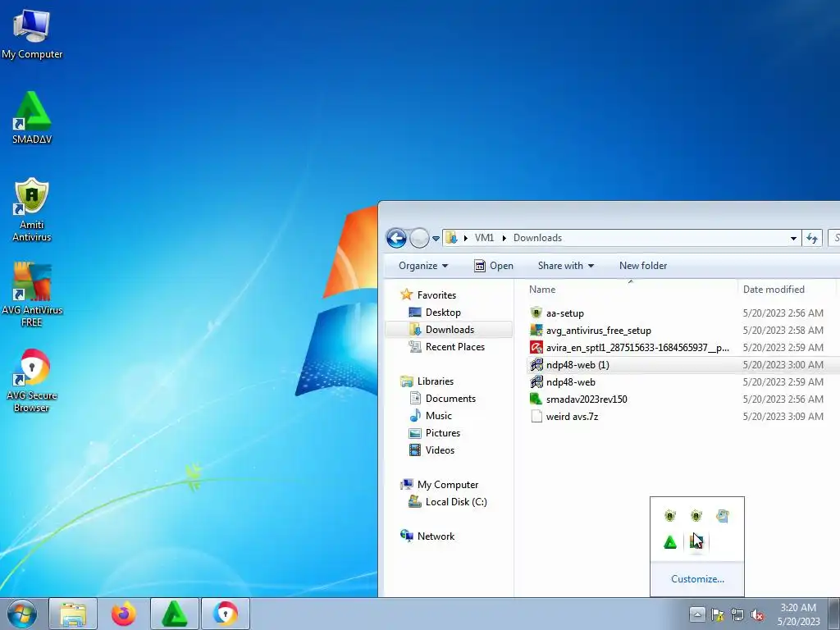Click the Explorer Back arrow button
The width and height of the screenshot is (840, 630).
[396, 238]
